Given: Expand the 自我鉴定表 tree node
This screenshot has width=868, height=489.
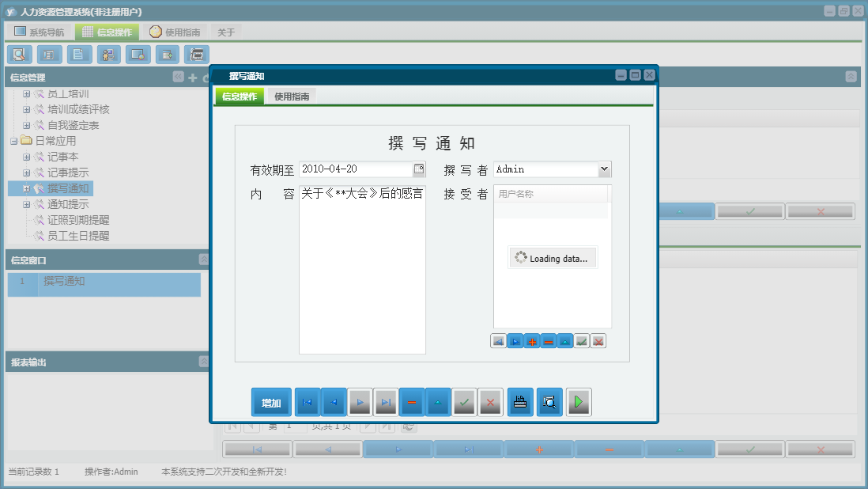Looking at the screenshot, I should [x=27, y=125].
